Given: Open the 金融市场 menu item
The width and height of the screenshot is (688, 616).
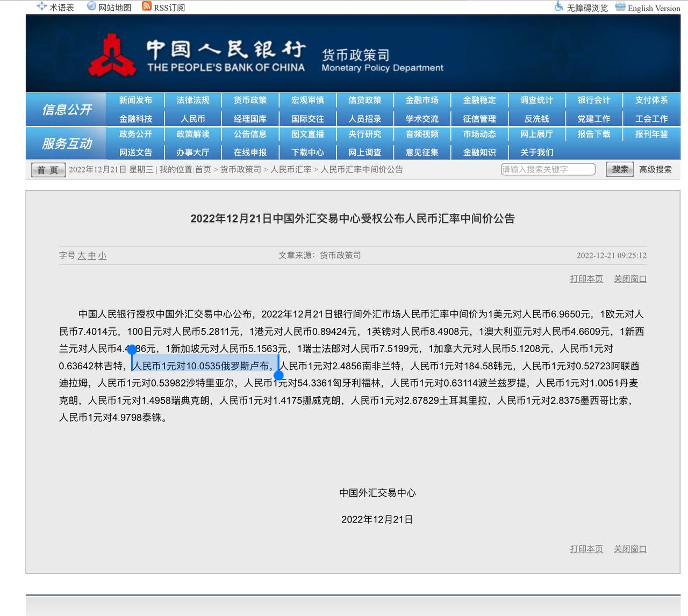Looking at the screenshot, I should tap(422, 100).
